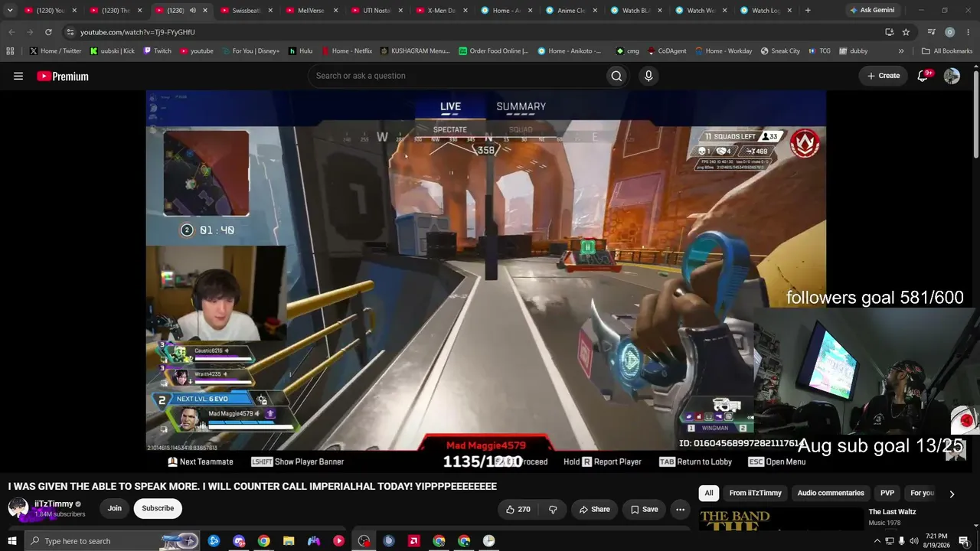Filter by From iiTzTimmy chip
The height and width of the screenshot is (551, 980).
[755, 494]
